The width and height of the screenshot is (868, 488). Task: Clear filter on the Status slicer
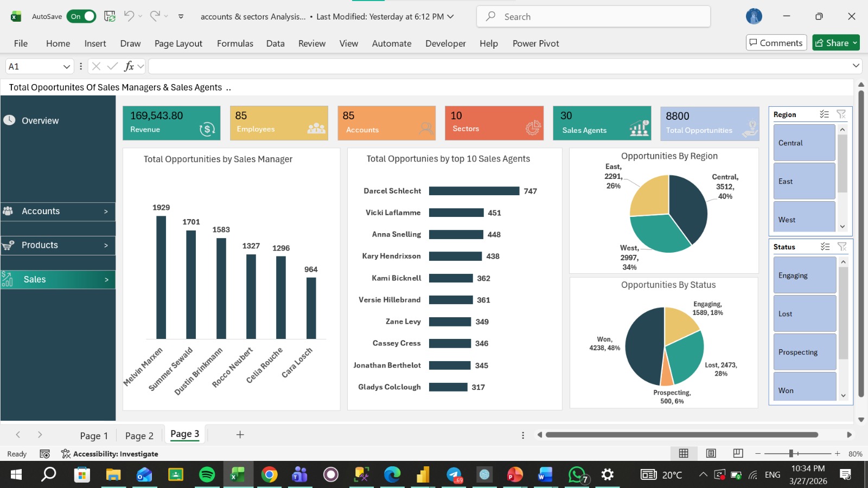(x=842, y=247)
